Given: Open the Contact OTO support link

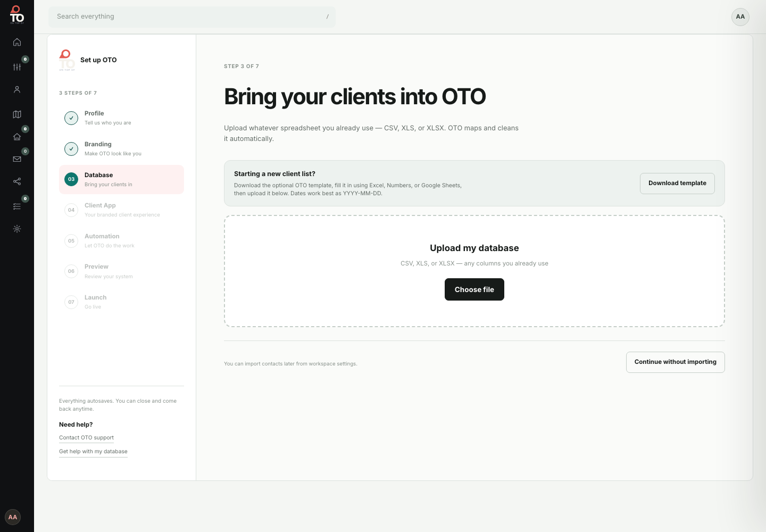Looking at the screenshot, I should coord(86,438).
